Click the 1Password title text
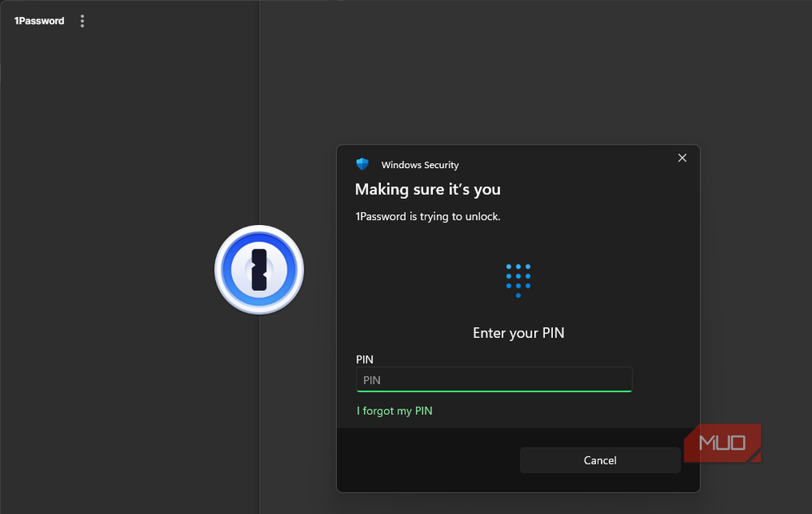 tap(39, 21)
